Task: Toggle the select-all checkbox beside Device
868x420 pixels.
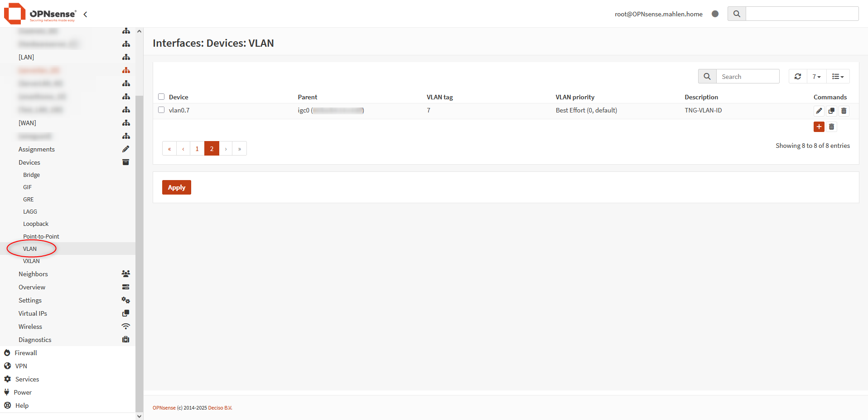Action: 161,97
